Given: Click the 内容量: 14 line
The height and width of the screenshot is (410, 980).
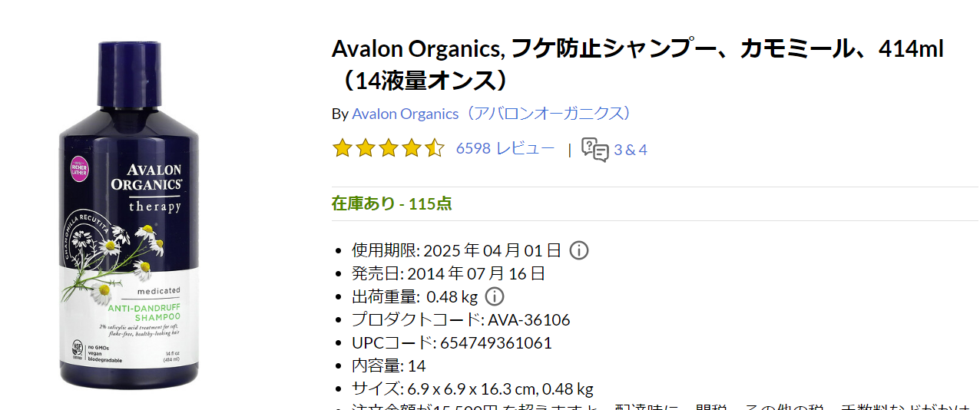Looking at the screenshot, I should [x=389, y=365].
